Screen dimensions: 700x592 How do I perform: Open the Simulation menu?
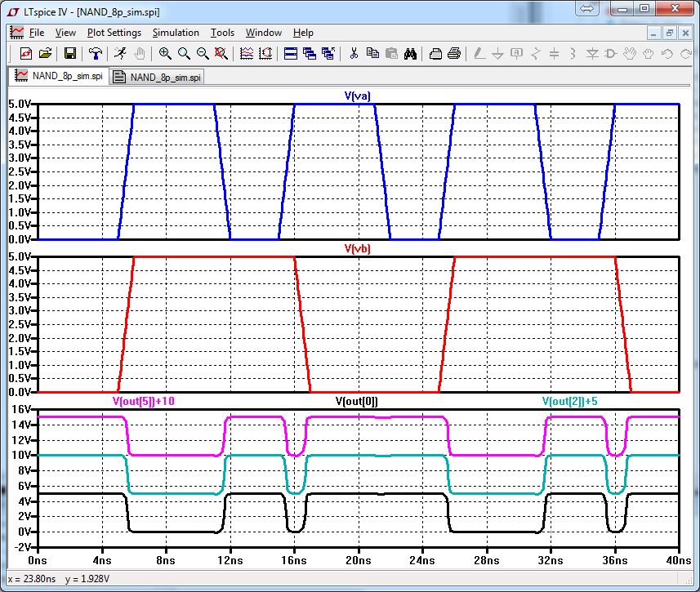point(175,33)
